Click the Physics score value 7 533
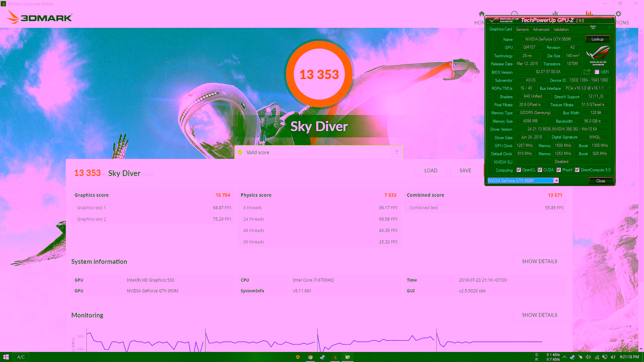Viewport: 644px width, 362px height. point(390,195)
